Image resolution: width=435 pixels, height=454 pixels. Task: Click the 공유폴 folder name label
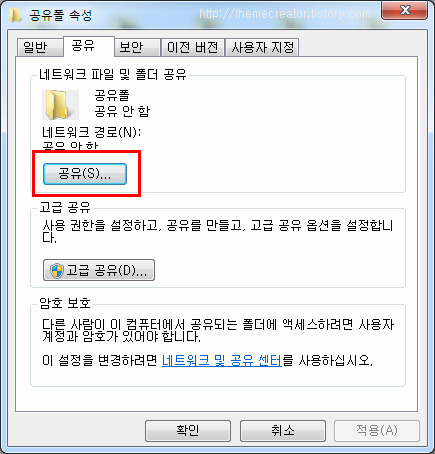tap(112, 95)
